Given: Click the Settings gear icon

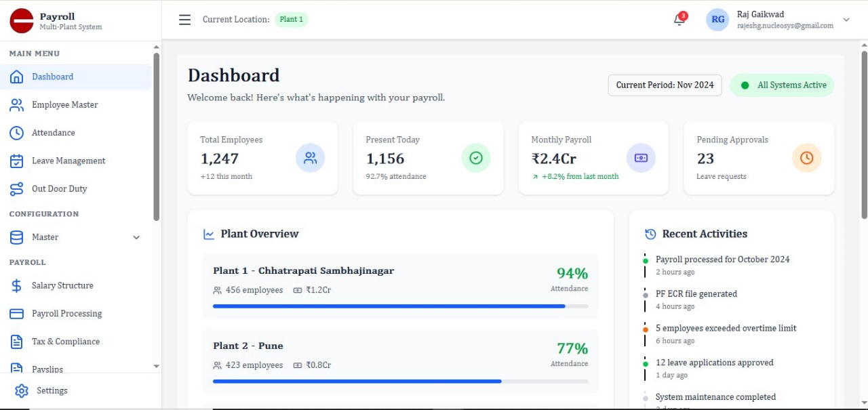Looking at the screenshot, I should pos(22,391).
